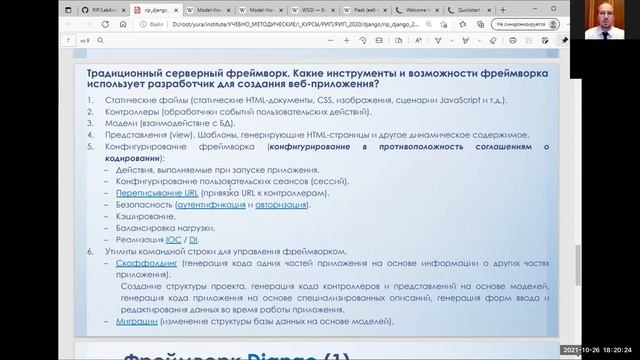Open the tab actions menu icon
640x360 pixels.
68,10
